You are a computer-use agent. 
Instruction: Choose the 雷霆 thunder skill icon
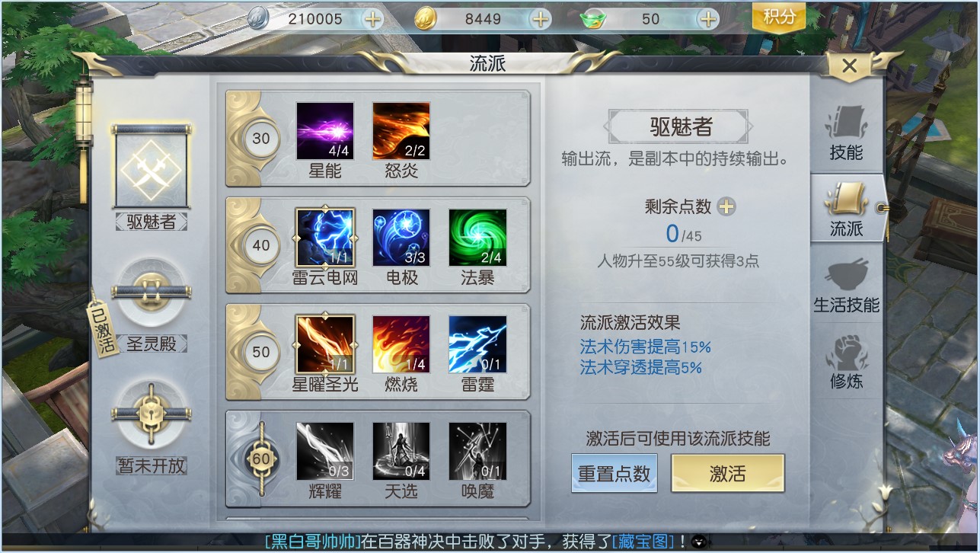pyautogui.click(x=477, y=344)
